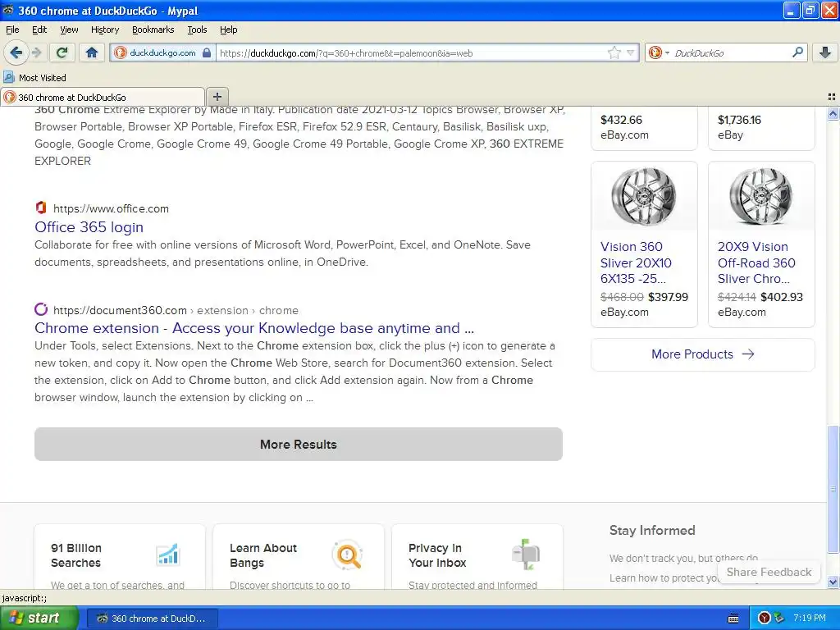The height and width of the screenshot is (630, 840).
Task: Click the https://www.office.com URL
Action: pyautogui.click(x=111, y=208)
